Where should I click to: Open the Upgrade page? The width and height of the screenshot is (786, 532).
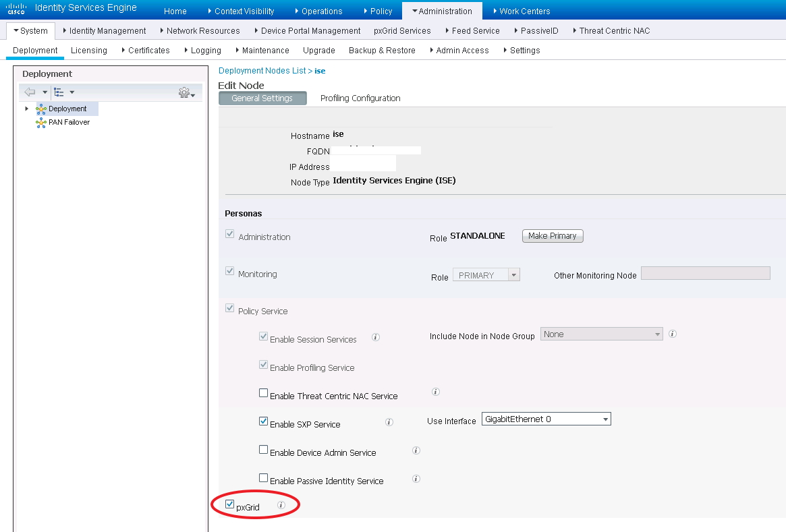[x=319, y=50]
